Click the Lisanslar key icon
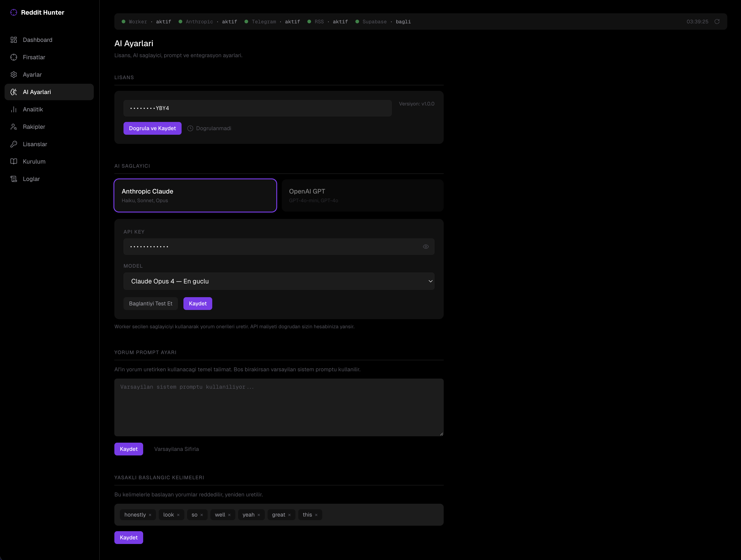741x560 pixels. [x=13, y=144]
